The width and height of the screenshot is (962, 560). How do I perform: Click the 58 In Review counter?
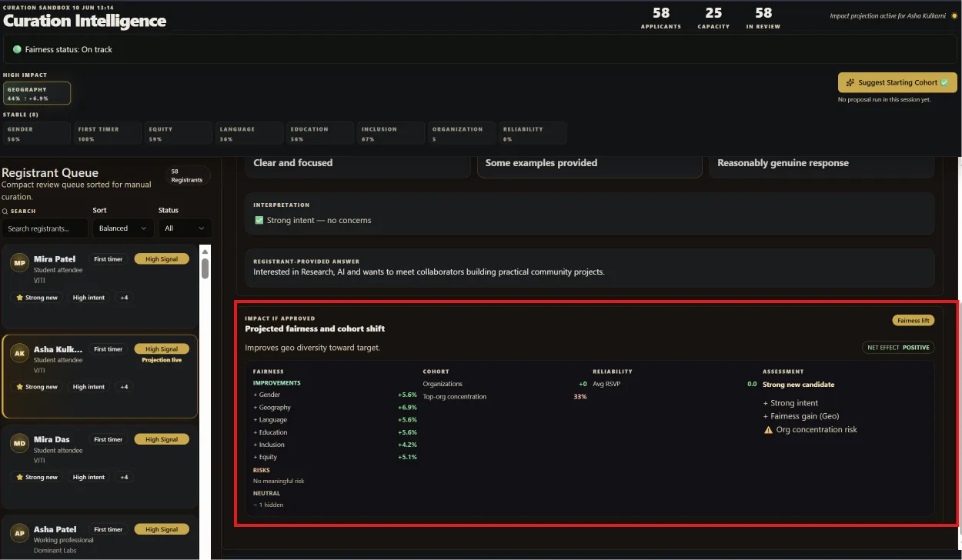pyautogui.click(x=763, y=18)
